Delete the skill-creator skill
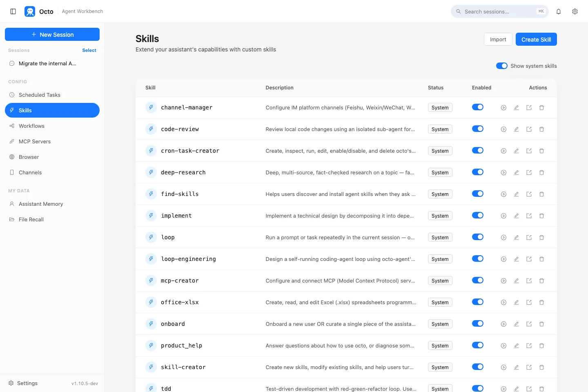Screen dimensions: 588x392 541,367
